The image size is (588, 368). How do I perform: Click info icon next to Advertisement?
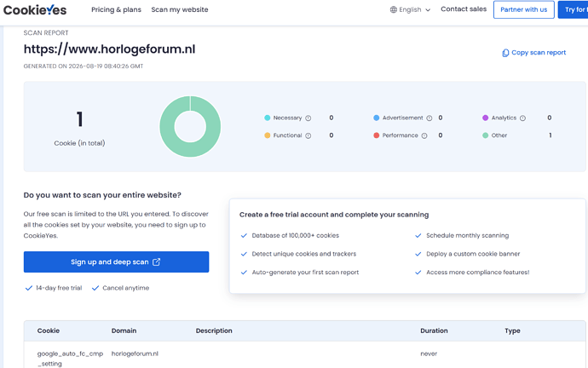(429, 118)
